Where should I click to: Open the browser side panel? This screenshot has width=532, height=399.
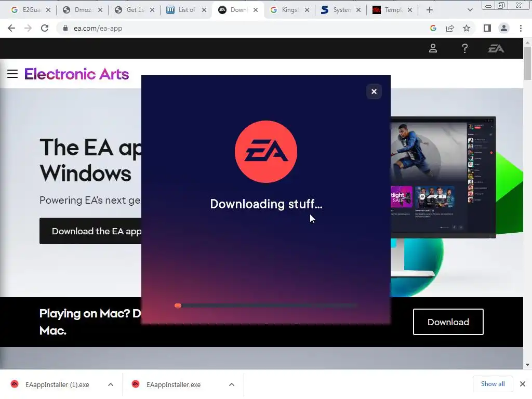click(x=487, y=28)
